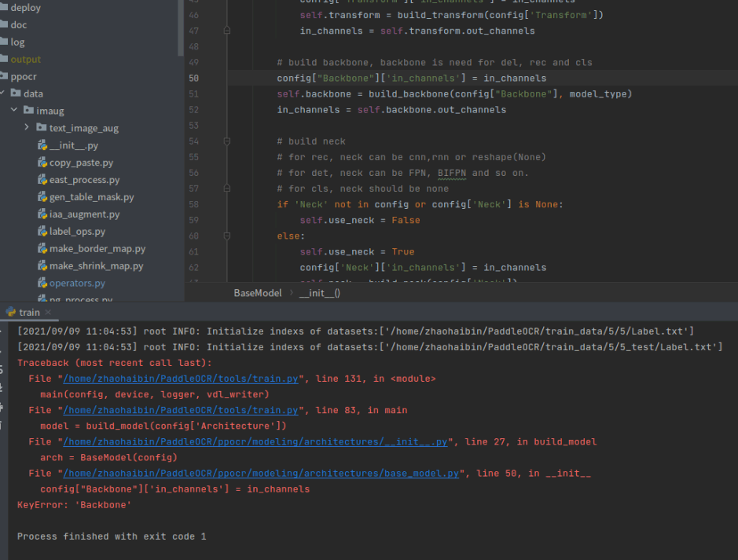Image resolution: width=738 pixels, height=560 pixels.
Task: Toggle code fold marker at line 57
Action: pos(227,188)
